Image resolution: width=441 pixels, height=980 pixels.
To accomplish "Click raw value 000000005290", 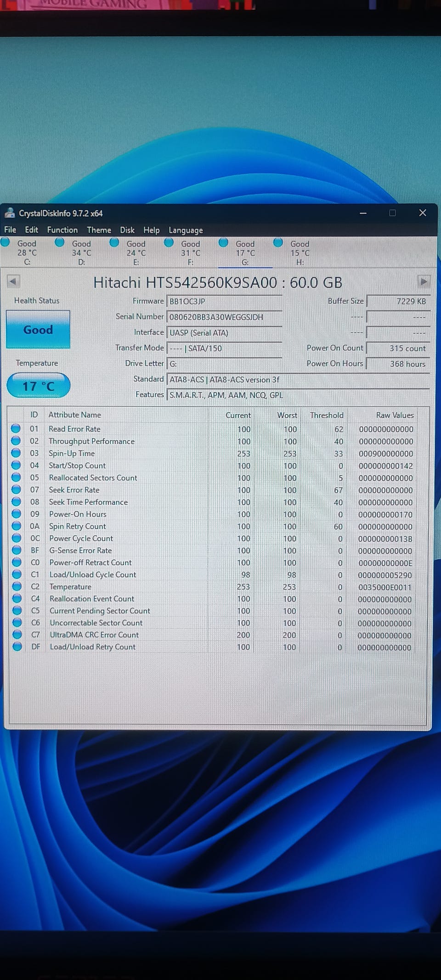I will (385, 575).
